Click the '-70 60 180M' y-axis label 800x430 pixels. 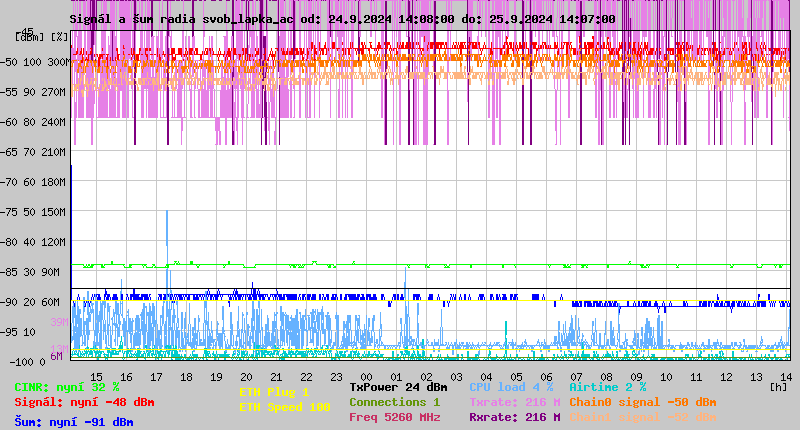click(x=33, y=182)
